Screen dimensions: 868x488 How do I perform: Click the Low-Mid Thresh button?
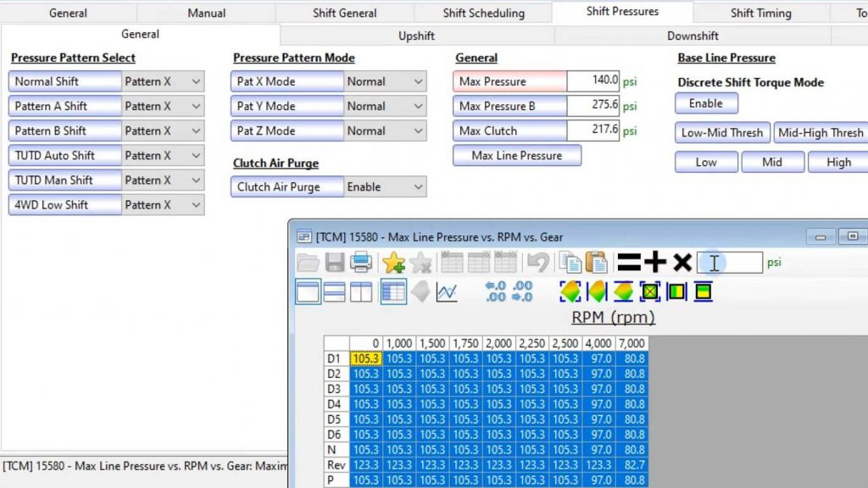pos(722,133)
